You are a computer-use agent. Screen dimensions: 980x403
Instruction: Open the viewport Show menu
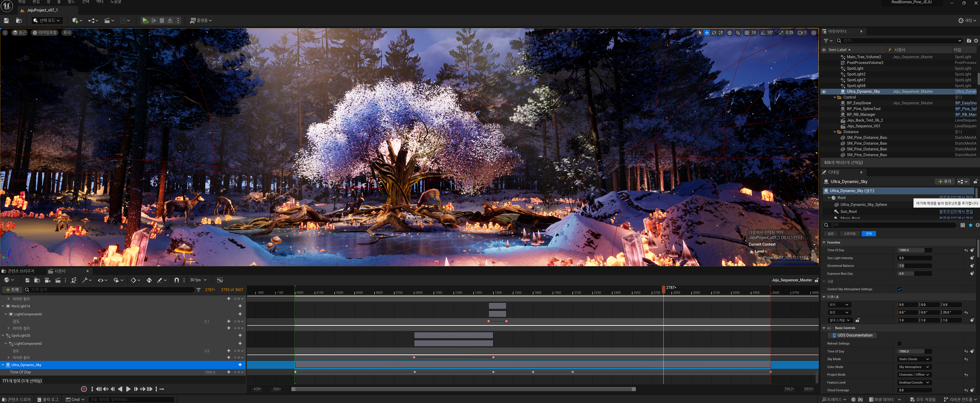[67, 33]
